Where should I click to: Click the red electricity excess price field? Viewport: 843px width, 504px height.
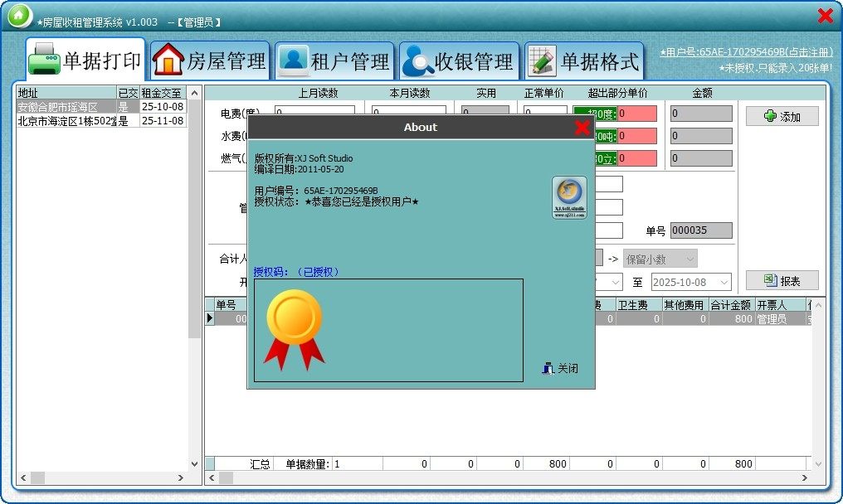click(x=637, y=114)
